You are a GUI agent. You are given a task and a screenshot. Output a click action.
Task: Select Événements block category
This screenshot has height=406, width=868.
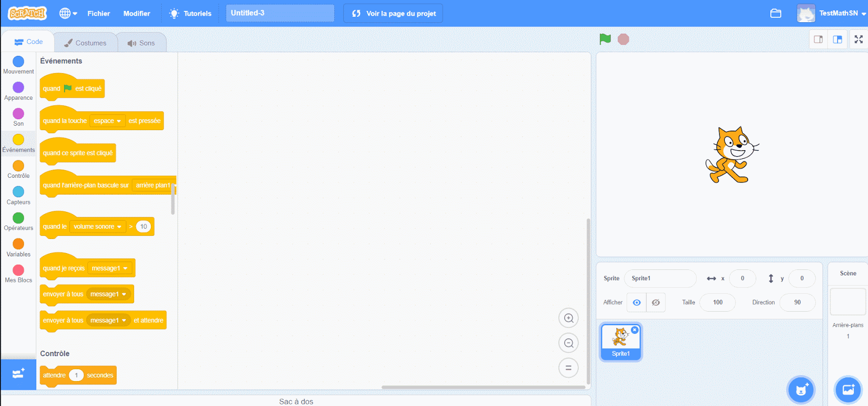point(18,143)
